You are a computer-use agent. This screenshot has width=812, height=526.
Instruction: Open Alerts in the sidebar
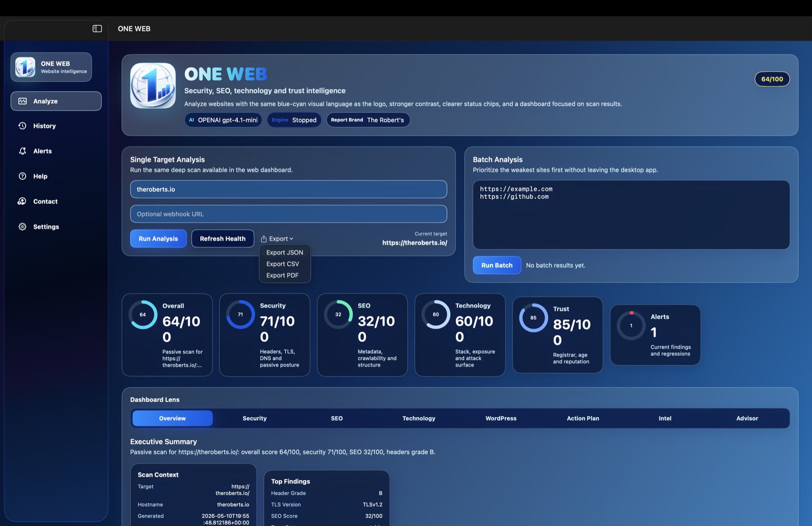pyautogui.click(x=56, y=151)
